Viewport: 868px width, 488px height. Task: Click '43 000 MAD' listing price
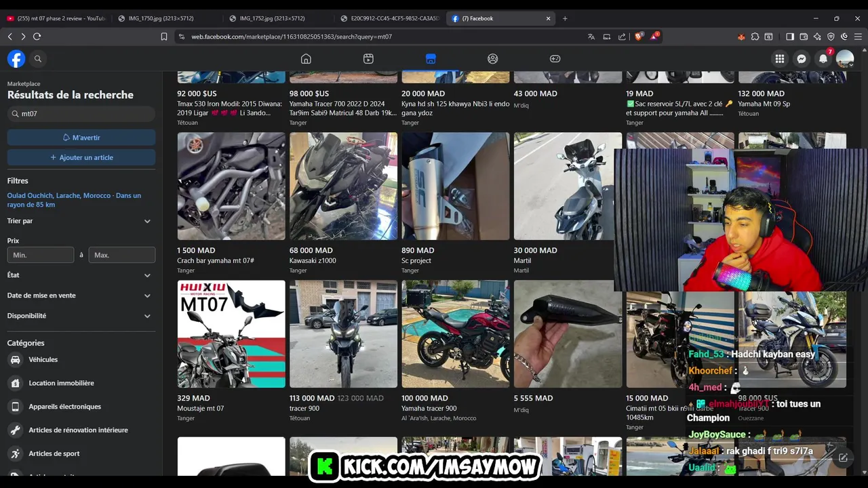click(x=536, y=94)
